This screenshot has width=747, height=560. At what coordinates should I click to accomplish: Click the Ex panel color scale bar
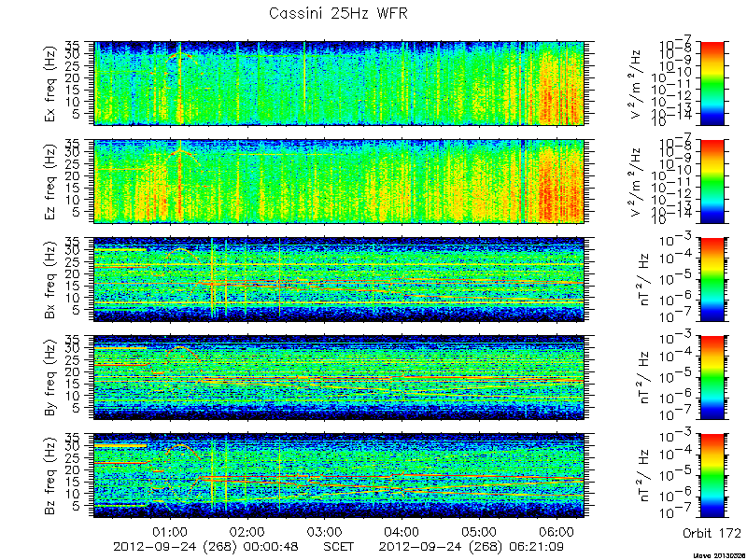point(712,83)
